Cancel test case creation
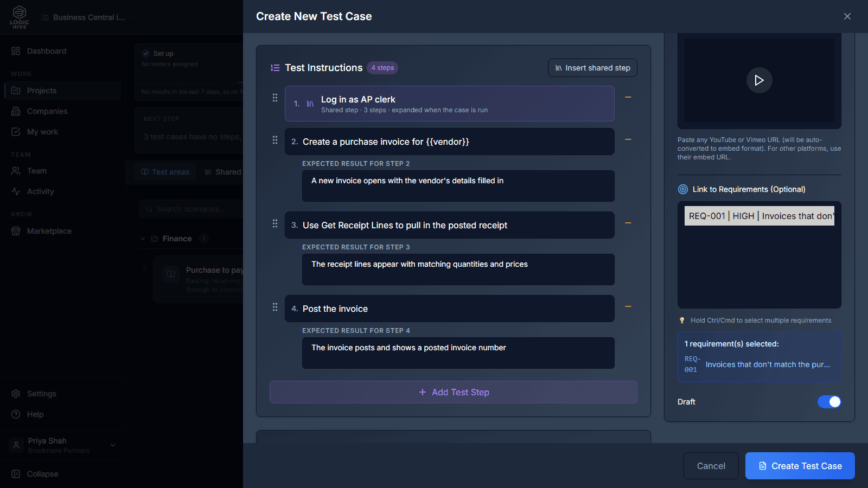Viewport: 868px width, 488px height. (x=711, y=466)
